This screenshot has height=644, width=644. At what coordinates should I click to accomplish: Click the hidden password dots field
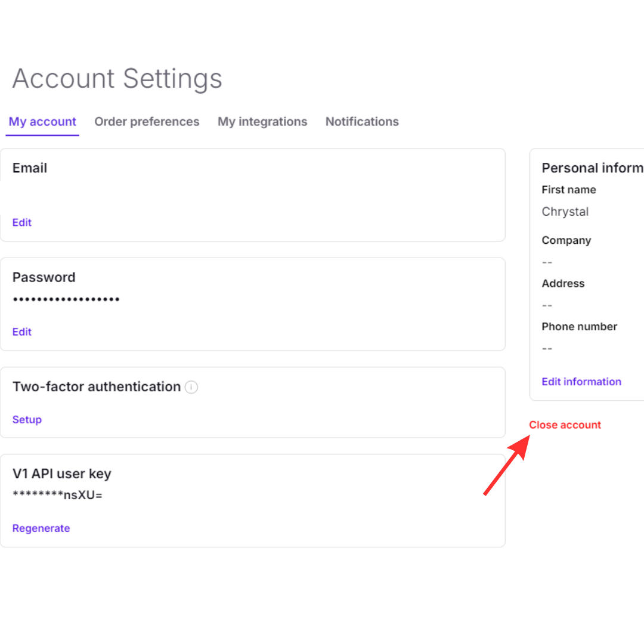66,298
